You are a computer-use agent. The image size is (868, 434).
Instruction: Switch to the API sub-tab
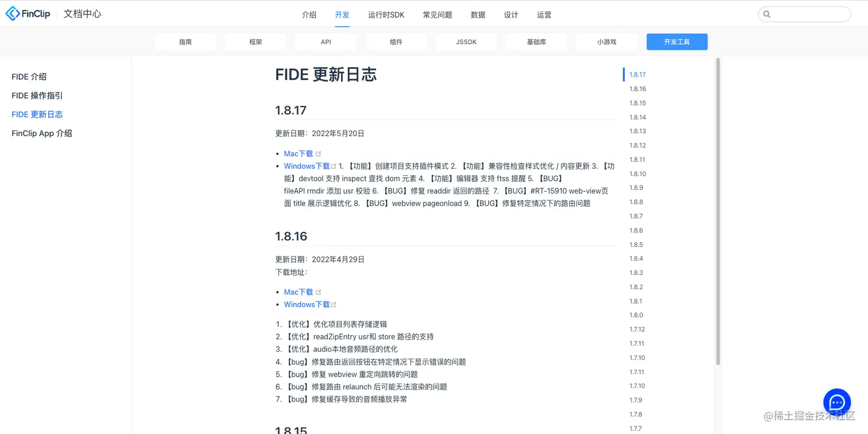pyautogui.click(x=326, y=42)
